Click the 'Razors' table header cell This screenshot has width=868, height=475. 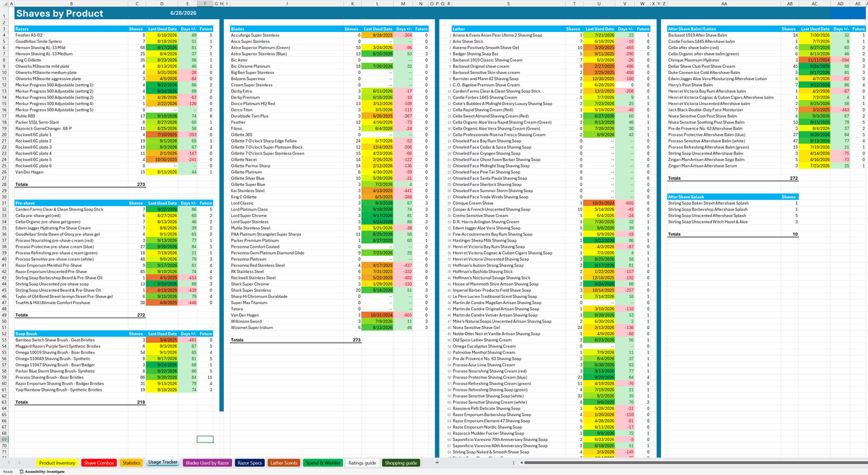pyautogui.click(x=71, y=29)
